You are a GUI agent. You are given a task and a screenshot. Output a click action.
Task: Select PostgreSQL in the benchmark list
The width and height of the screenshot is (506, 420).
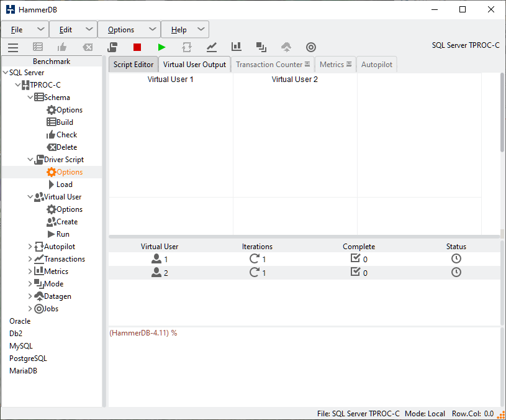(x=28, y=358)
